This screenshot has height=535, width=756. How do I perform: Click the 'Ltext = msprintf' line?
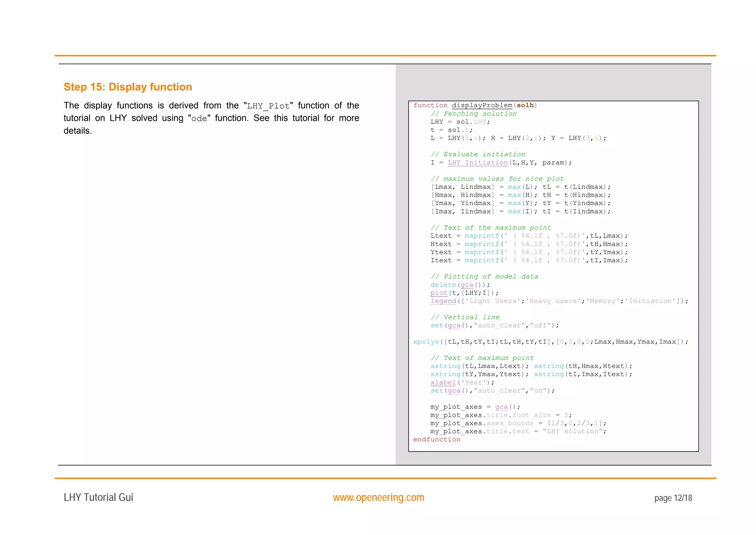click(x=529, y=236)
